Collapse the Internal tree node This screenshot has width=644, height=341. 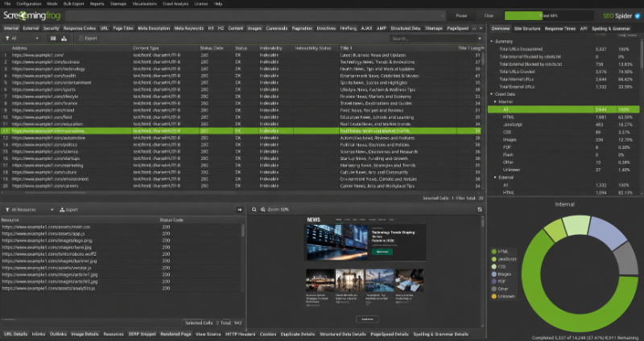click(x=495, y=102)
